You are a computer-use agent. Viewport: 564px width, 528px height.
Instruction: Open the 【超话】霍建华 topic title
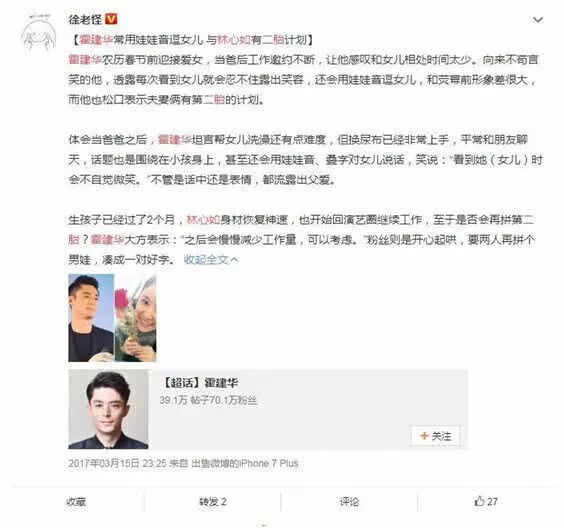coord(199,383)
